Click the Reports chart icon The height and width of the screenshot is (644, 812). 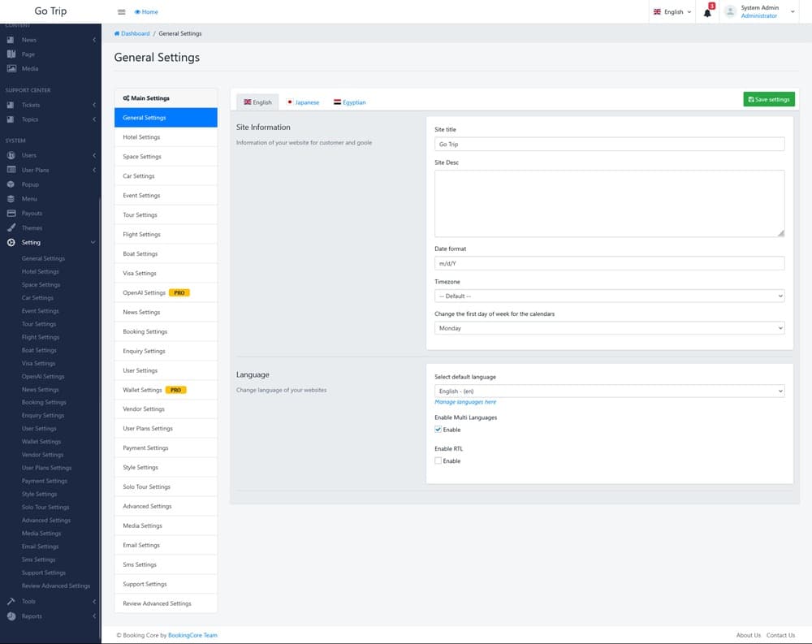(11, 616)
